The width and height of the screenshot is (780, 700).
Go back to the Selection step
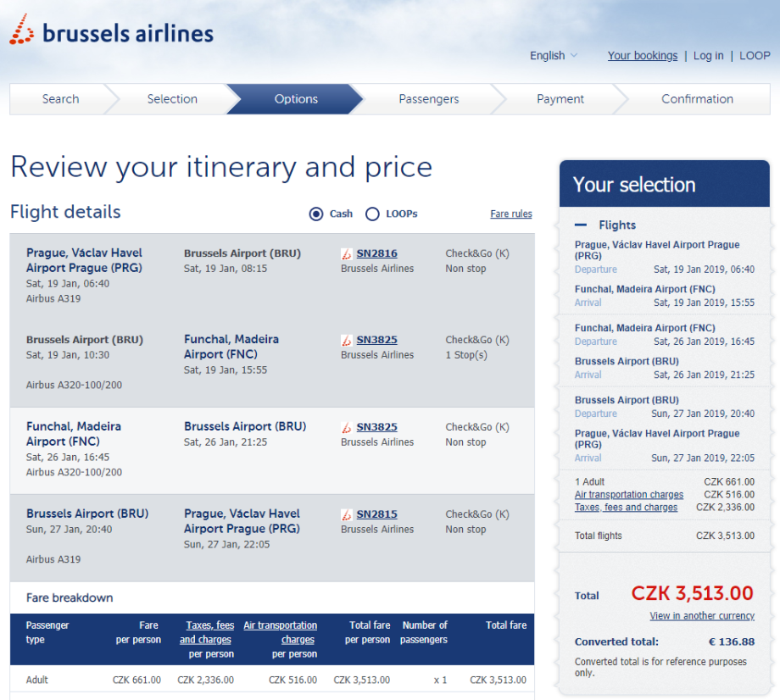coord(172,99)
